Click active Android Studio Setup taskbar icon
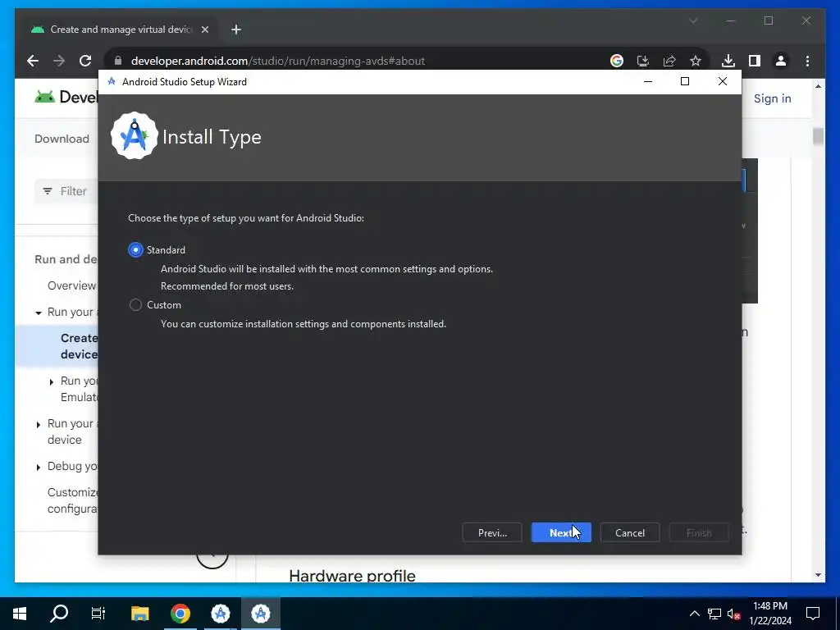The height and width of the screenshot is (630, 840). [260, 614]
